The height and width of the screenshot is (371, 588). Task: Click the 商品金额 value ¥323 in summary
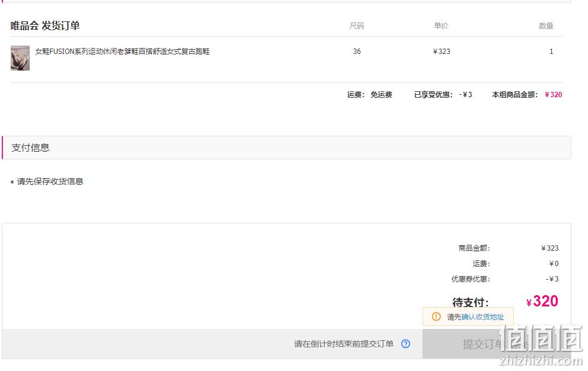[550, 248]
